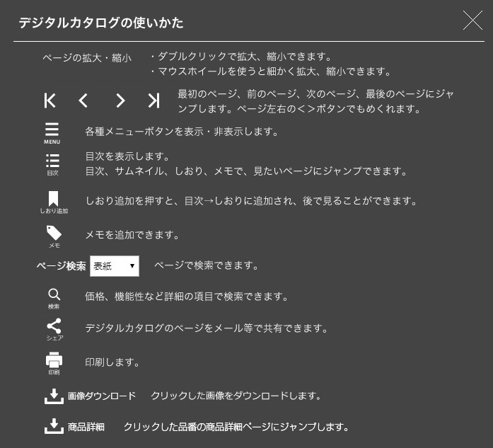Open the ページ検索 dropdown showing 表紙
Screen dimensions: 493x448
click(x=115, y=266)
